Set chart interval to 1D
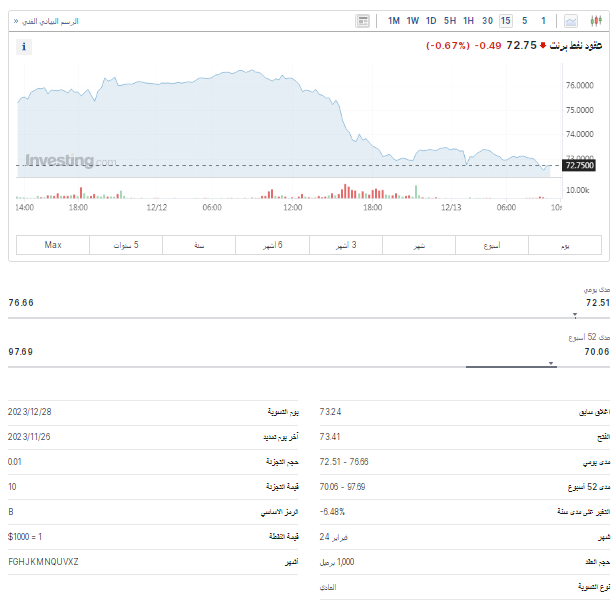Screen dimensions: 616x600 pyautogui.click(x=431, y=21)
